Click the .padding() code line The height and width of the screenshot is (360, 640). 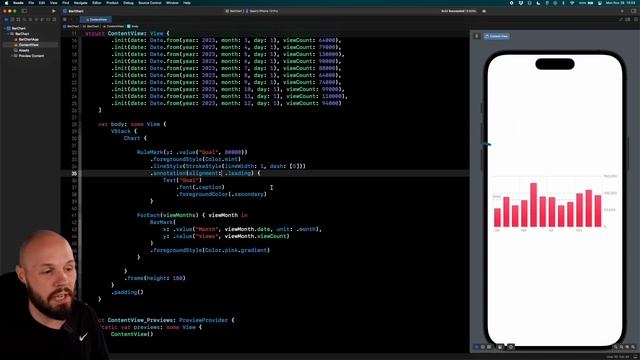point(127,292)
